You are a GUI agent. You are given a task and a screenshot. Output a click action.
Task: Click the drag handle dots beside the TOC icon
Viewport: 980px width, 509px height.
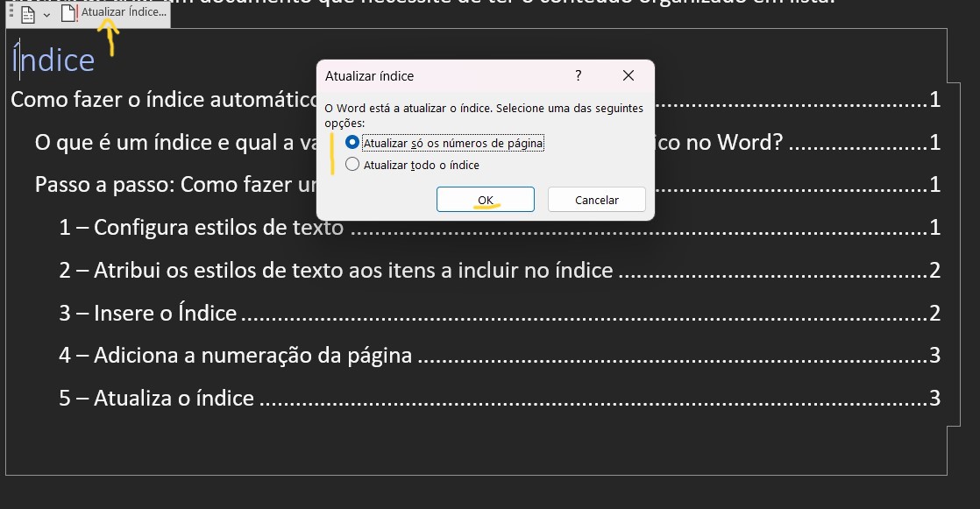(x=11, y=11)
